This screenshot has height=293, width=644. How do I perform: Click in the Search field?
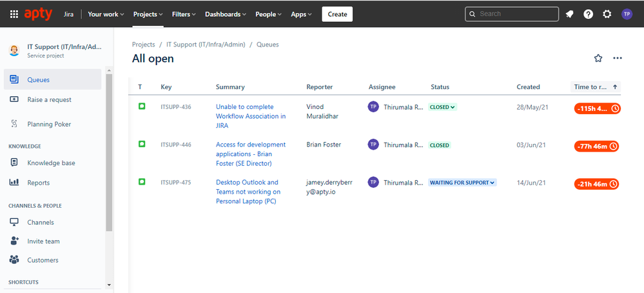(512, 14)
